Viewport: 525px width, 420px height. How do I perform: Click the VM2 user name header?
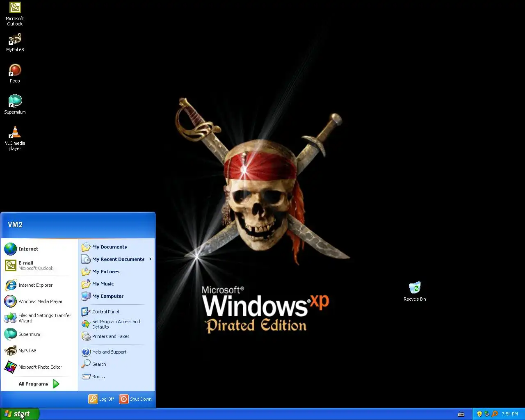click(x=15, y=225)
